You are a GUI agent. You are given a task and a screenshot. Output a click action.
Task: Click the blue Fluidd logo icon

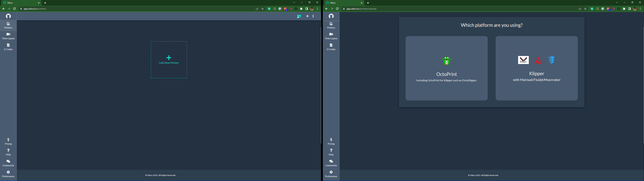click(x=552, y=60)
